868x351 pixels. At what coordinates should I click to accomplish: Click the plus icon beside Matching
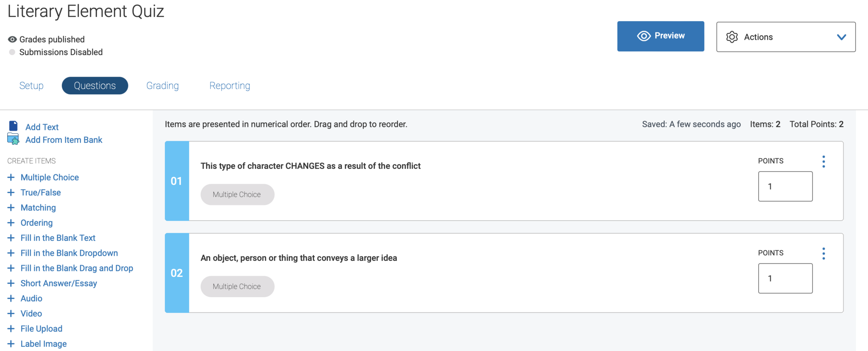coord(11,208)
